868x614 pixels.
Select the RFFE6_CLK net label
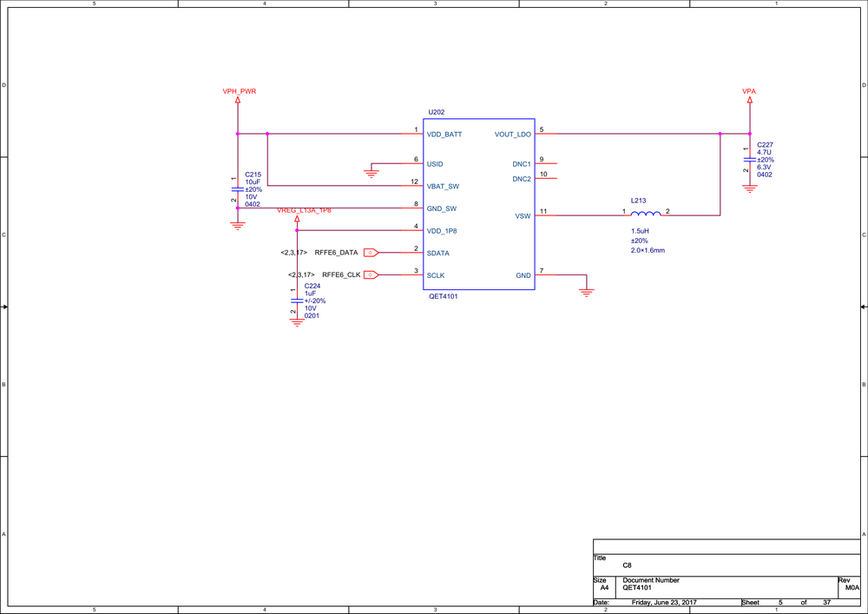[x=341, y=274]
